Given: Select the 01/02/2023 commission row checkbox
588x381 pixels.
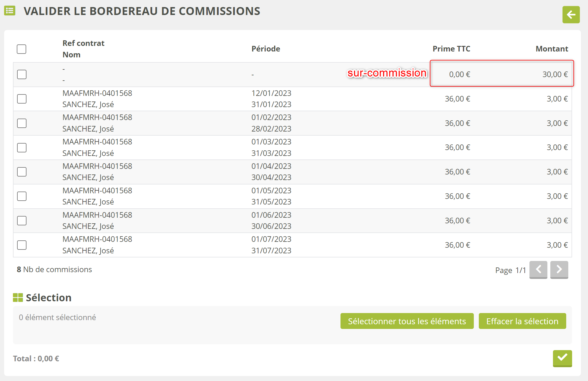Looking at the screenshot, I should pos(22,123).
